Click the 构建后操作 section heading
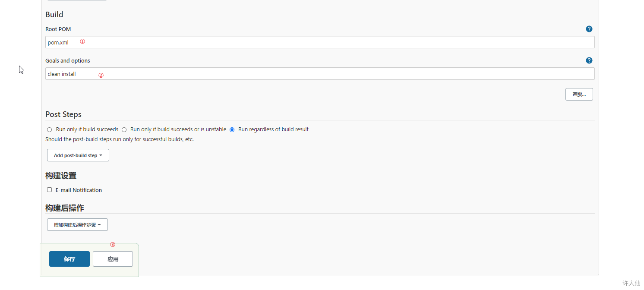The width and height of the screenshot is (644, 290). (x=65, y=208)
